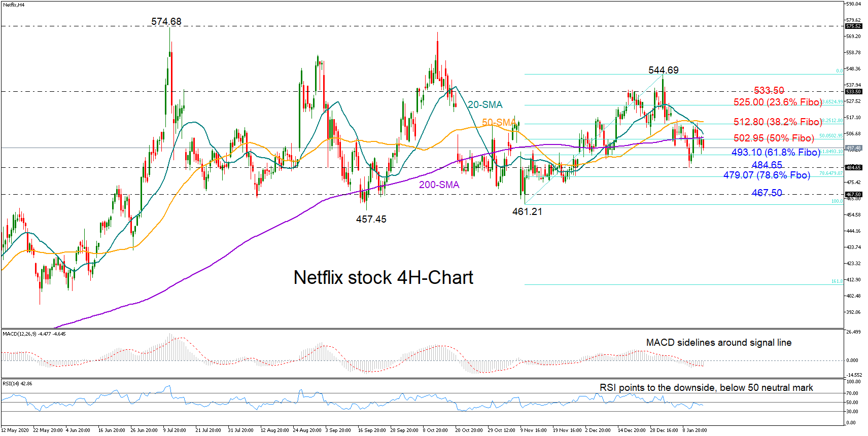
Task: Select the 548.36 price axis value
Action: pos(853,69)
